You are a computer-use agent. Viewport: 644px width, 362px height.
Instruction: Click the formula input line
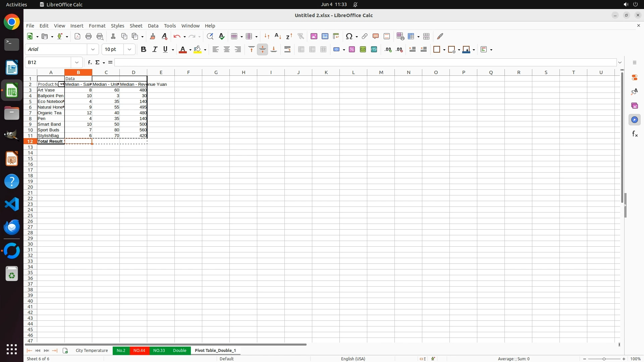365,62
